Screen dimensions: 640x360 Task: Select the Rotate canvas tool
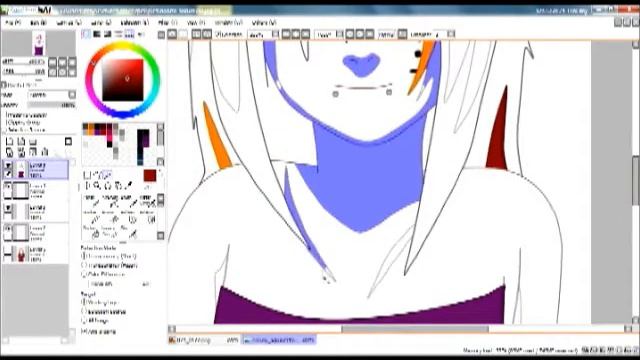pos(107,186)
